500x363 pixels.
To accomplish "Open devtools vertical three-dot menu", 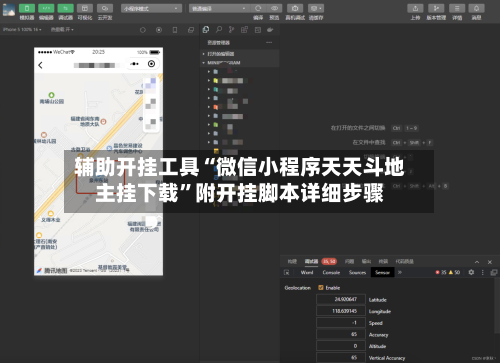I will click(x=482, y=272).
